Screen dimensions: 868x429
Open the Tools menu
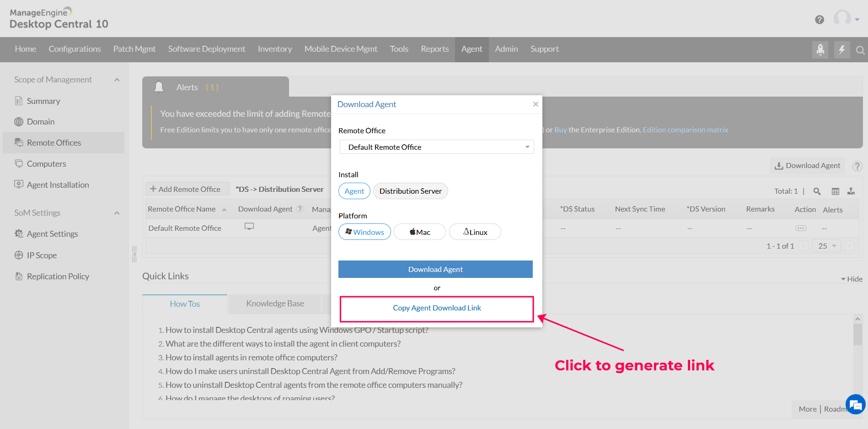click(399, 49)
